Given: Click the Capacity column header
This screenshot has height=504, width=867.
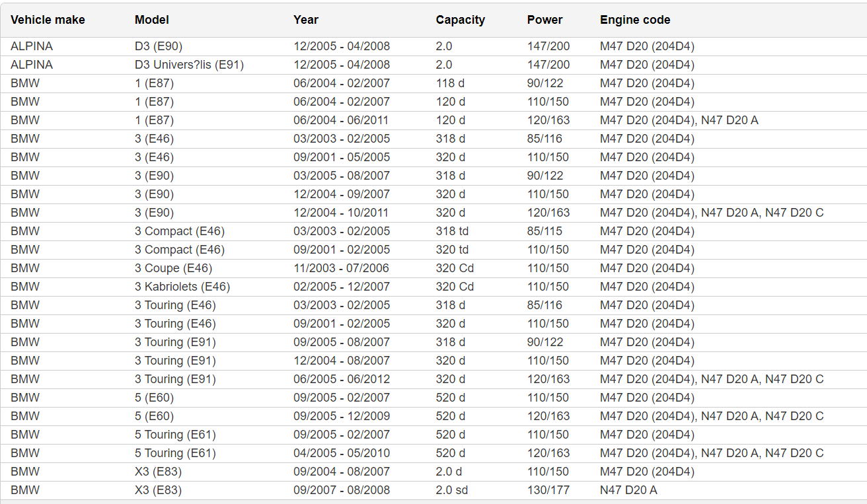Looking at the screenshot, I should [x=460, y=20].
